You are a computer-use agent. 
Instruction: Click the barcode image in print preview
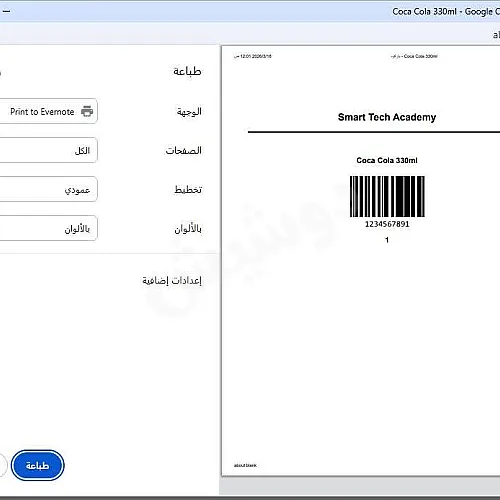tap(387, 197)
